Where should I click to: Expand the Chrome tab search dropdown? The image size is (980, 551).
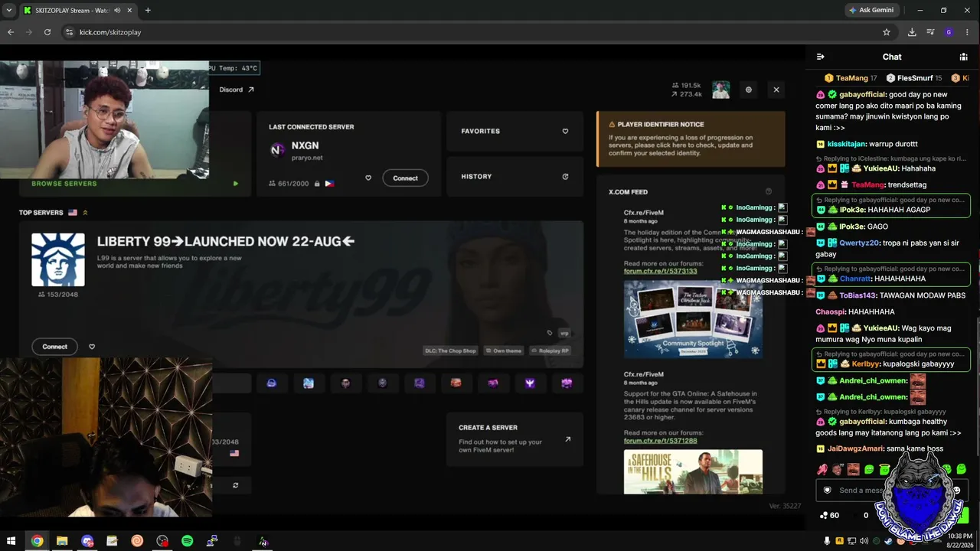tap(9, 11)
